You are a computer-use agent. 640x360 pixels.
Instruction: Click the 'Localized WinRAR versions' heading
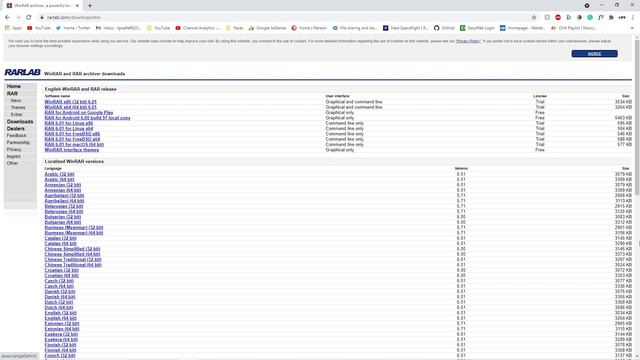(74, 162)
